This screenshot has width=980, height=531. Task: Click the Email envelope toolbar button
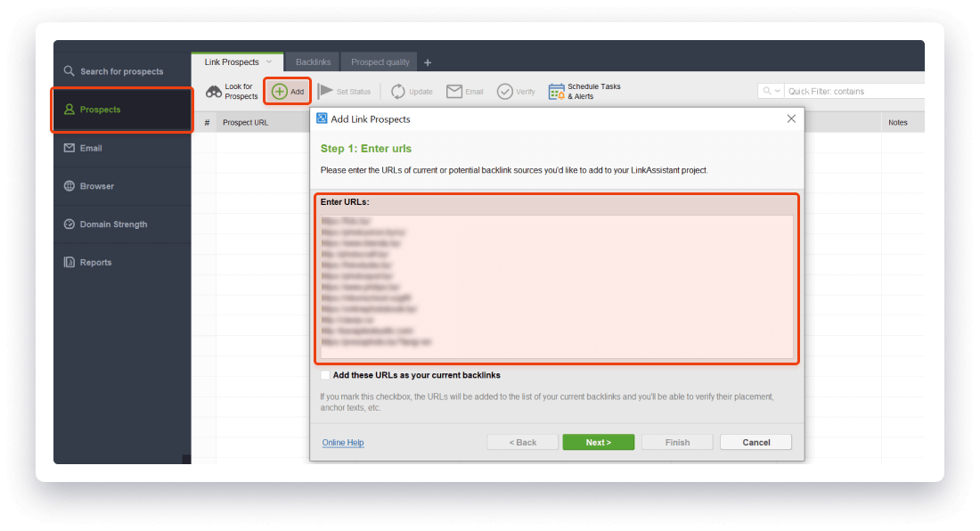click(465, 91)
